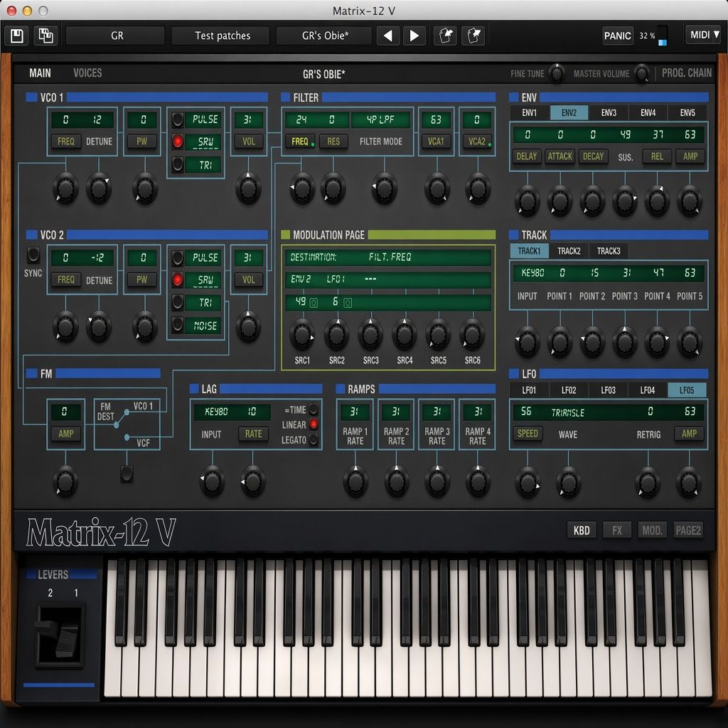Open the MIDI dropdown menu
Image resolution: width=728 pixels, height=728 pixels.
(x=704, y=35)
